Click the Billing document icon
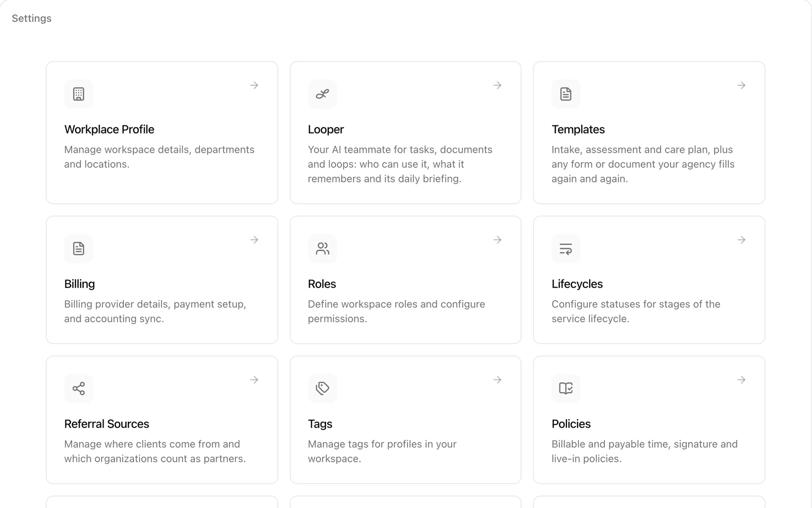 coord(79,248)
